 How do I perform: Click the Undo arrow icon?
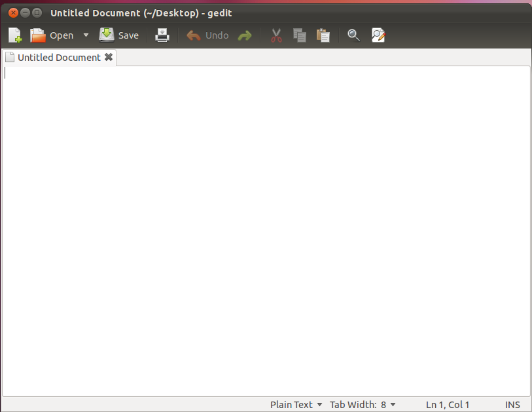(x=194, y=35)
